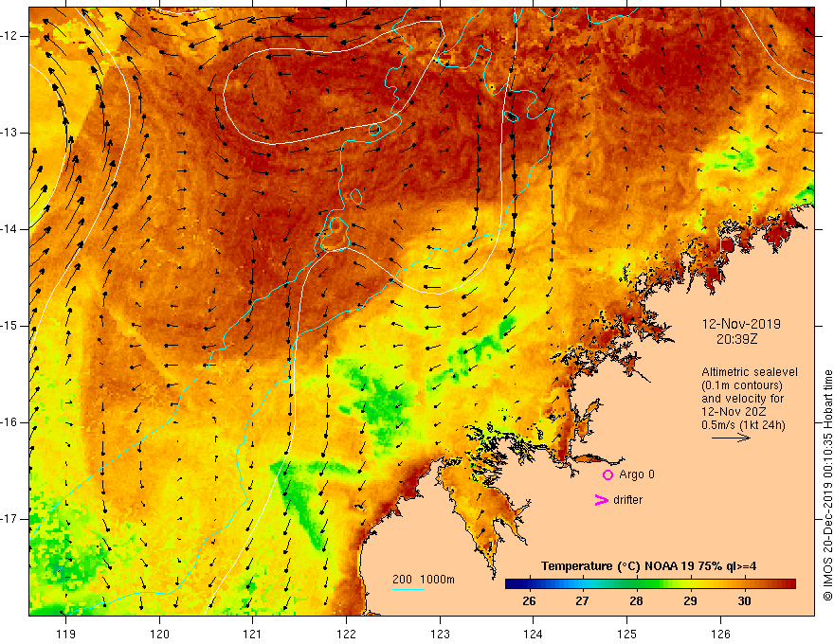Click the longitude axis label 125
The height and width of the screenshot is (644, 834).
[x=627, y=634]
